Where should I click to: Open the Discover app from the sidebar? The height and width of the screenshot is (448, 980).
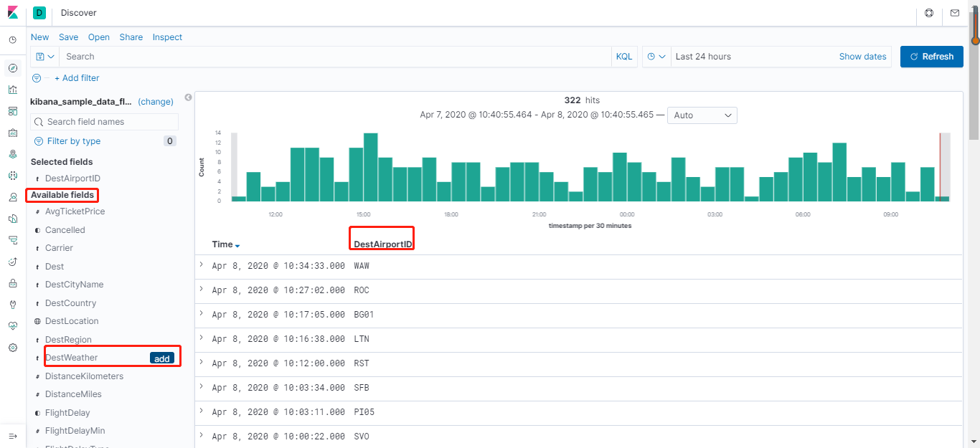[12, 68]
